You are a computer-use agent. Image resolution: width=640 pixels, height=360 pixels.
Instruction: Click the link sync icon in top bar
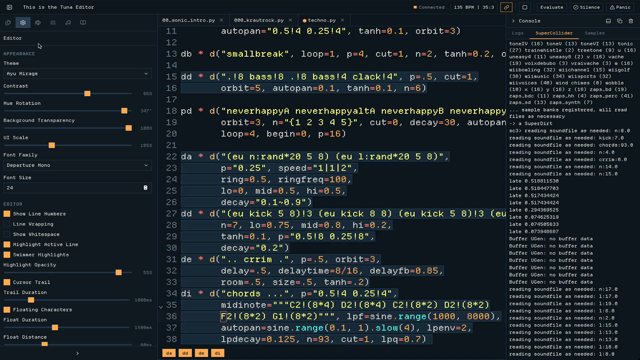coord(506,7)
